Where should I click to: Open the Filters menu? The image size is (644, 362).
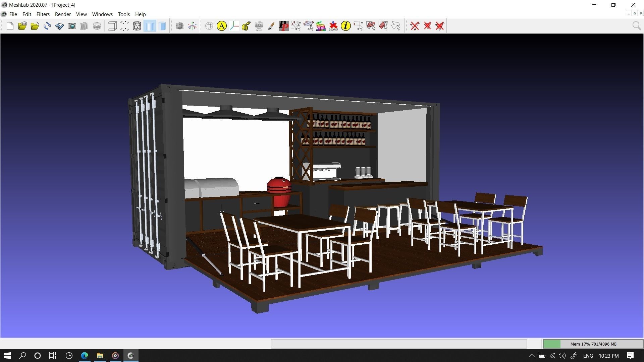43,14
